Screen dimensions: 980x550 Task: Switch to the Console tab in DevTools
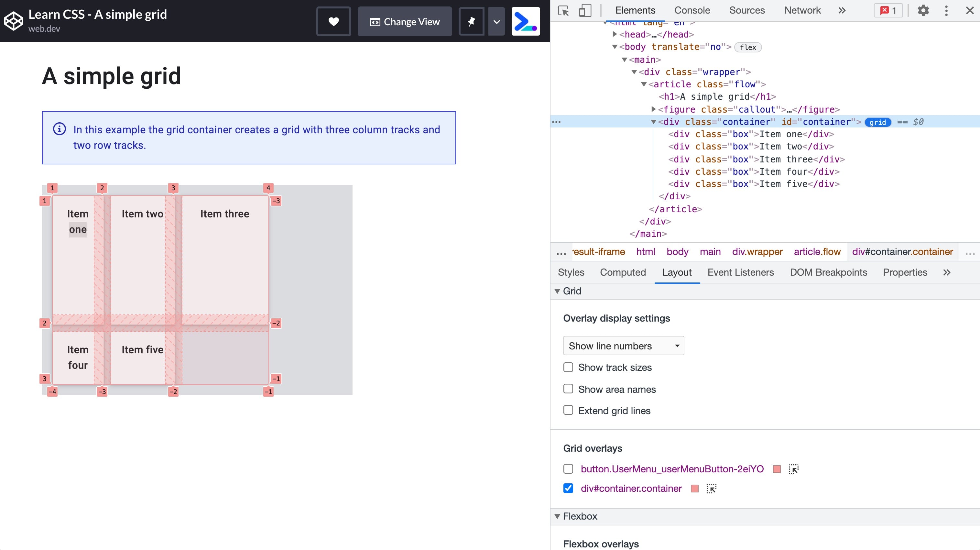point(692,10)
